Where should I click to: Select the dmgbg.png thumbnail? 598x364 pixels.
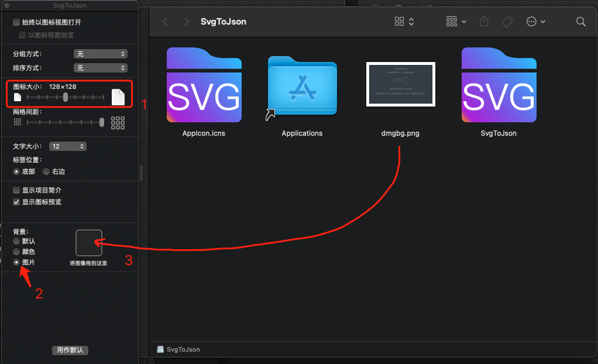[x=400, y=84]
